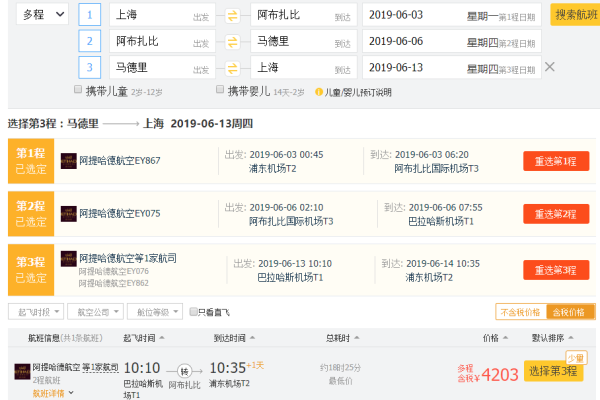
Task: Switch to price excluding tax
Action: (520, 312)
